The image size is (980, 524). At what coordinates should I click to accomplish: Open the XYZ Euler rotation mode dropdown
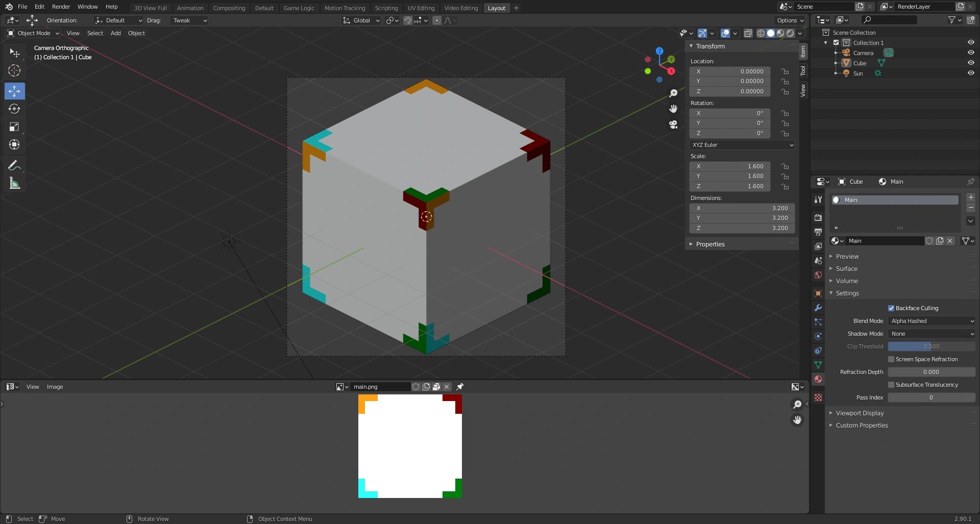click(742, 145)
